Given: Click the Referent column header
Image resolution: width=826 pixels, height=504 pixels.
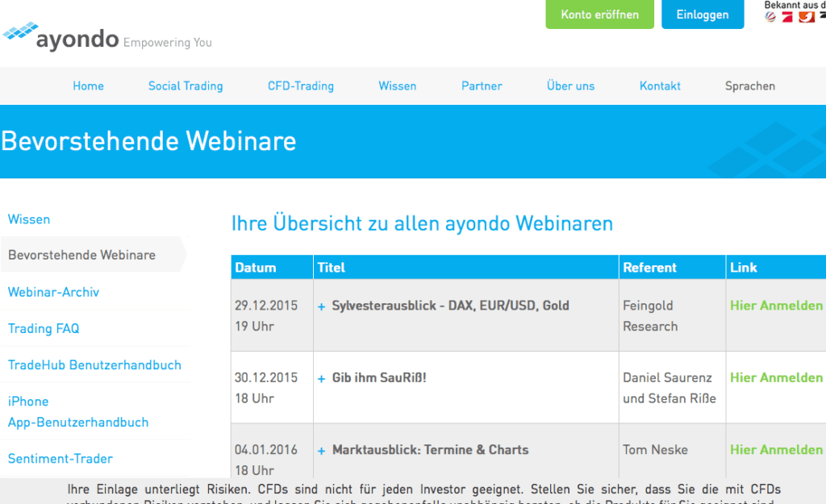Looking at the screenshot, I should click(672, 268).
